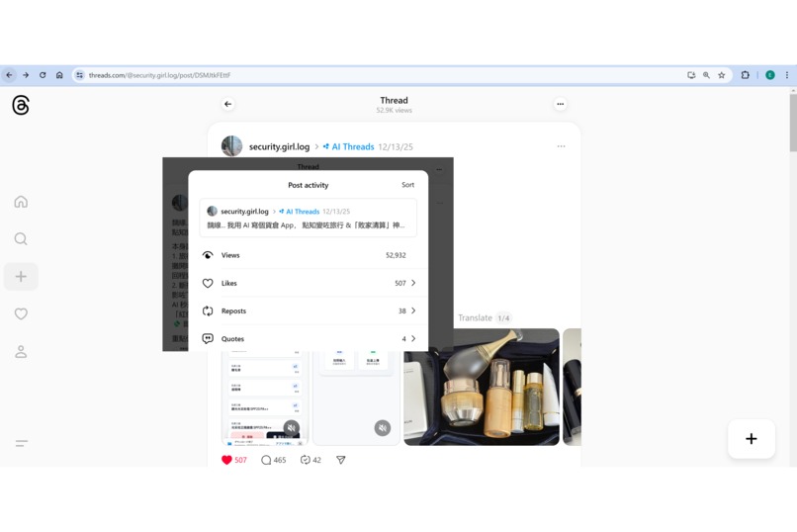Open the AI Threads topic link in post header
This screenshot has height=532, width=797.
[x=349, y=146]
